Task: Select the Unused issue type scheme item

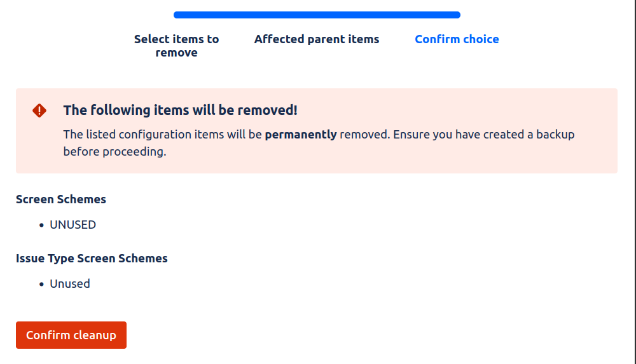Action: click(x=70, y=284)
